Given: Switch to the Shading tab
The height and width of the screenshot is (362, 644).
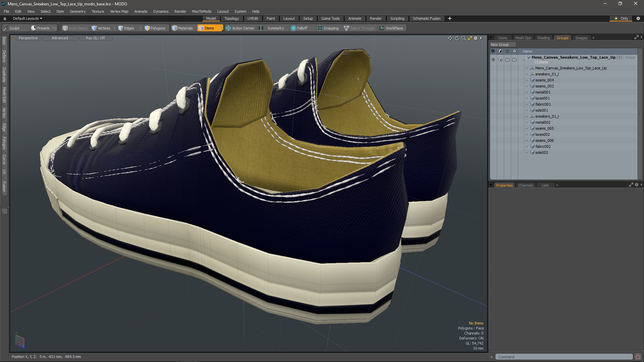Looking at the screenshot, I should [x=543, y=38].
